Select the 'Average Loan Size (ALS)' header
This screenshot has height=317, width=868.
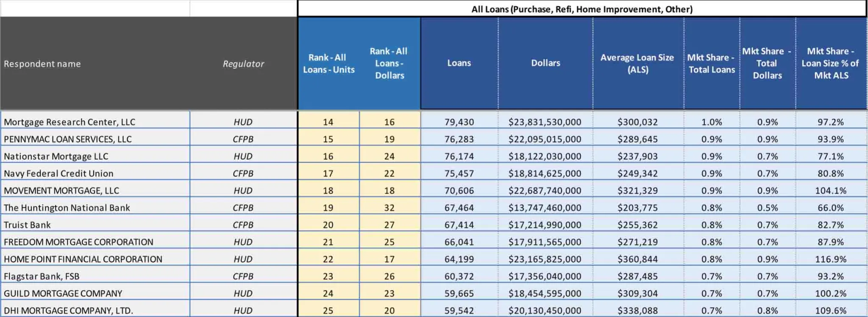coord(637,64)
